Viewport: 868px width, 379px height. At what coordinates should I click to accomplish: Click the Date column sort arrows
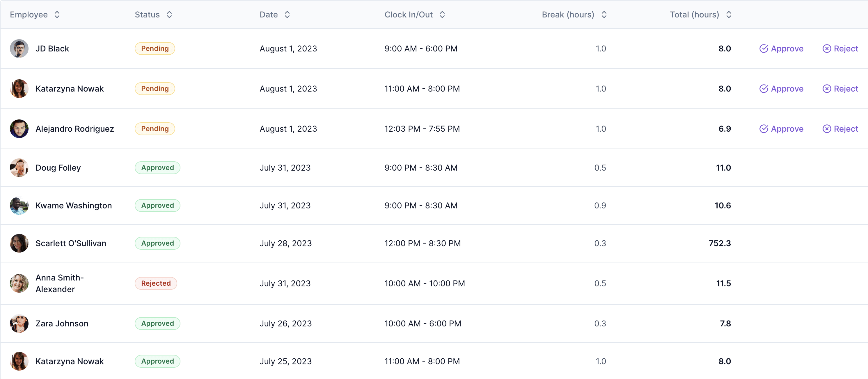(287, 15)
